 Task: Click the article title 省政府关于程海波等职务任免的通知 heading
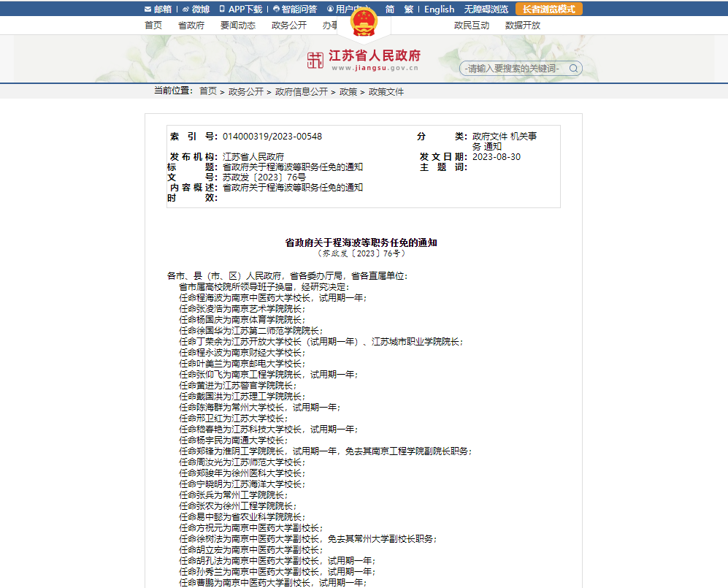pyautogui.click(x=361, y=243)
